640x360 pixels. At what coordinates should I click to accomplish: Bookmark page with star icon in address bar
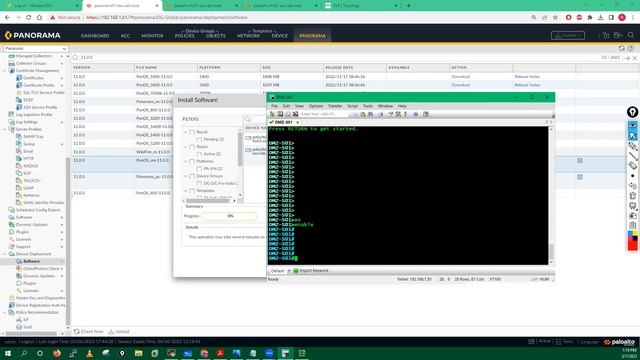[556, 18]
